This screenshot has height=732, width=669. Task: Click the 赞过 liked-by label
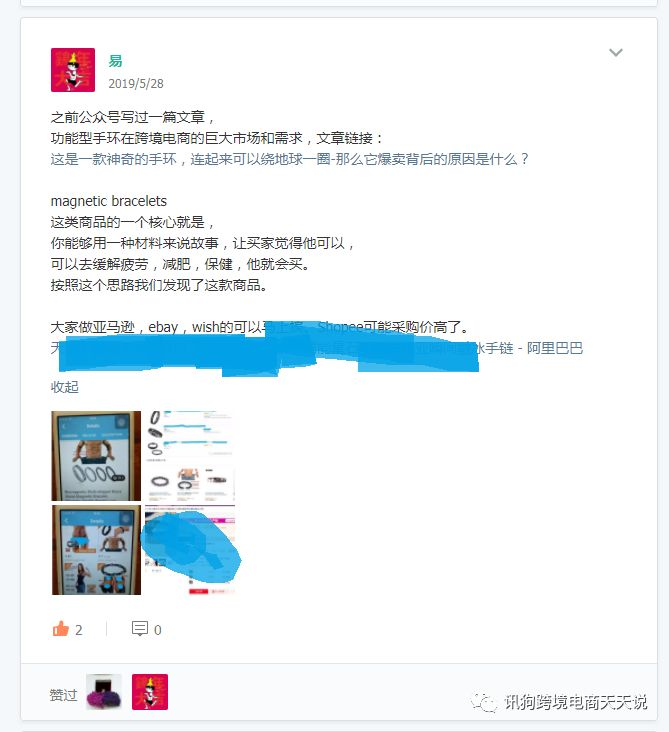coord(63,695)
